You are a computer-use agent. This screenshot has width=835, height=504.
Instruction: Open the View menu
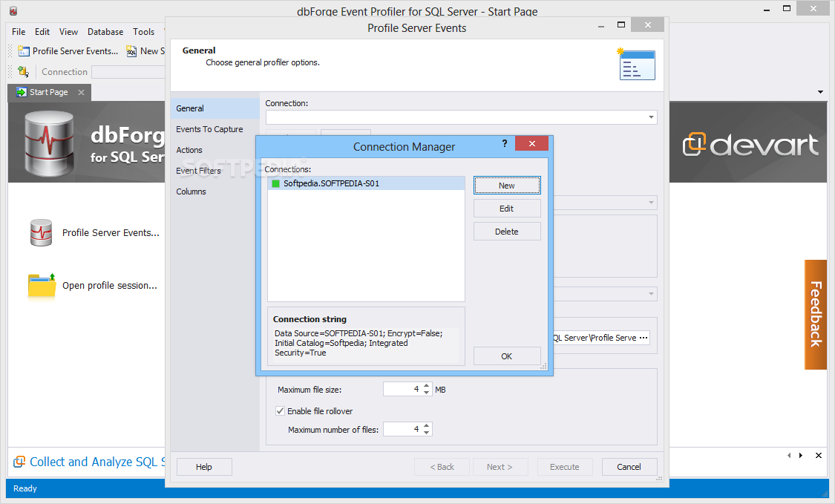pyautogui.click(x=68, y=32)
